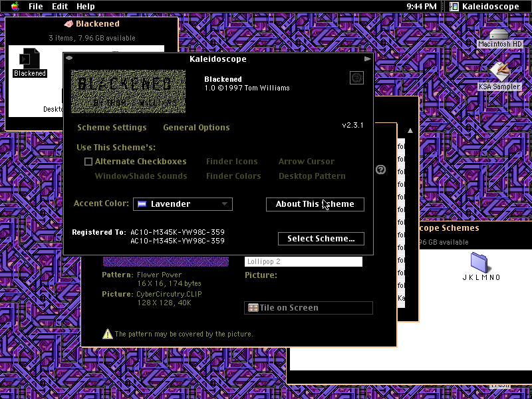Select the Macintosh HD desktop icon
The height and width of the screenshot is (399, 532).
tap(499, 34)
